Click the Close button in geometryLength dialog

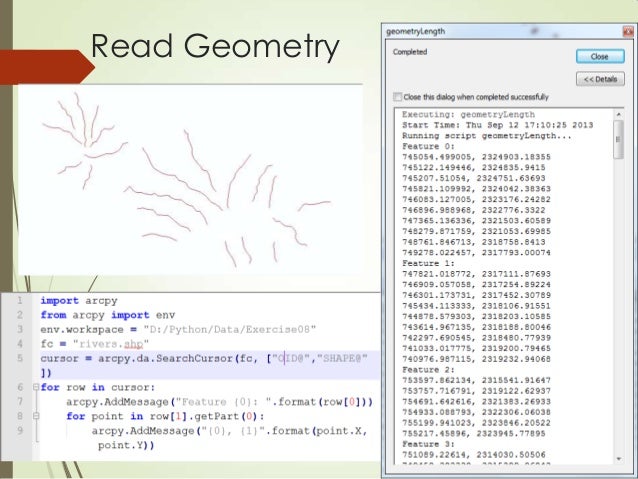(600, 56)
